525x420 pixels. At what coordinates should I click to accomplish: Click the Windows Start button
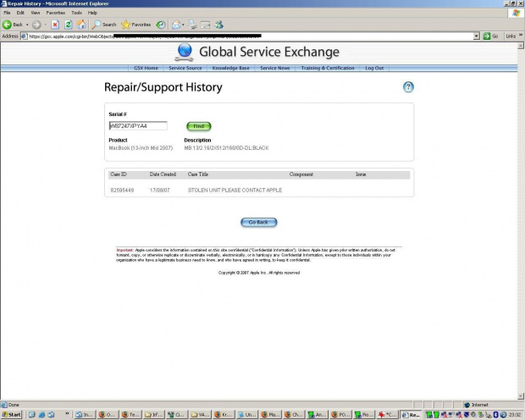coord(11,415)
